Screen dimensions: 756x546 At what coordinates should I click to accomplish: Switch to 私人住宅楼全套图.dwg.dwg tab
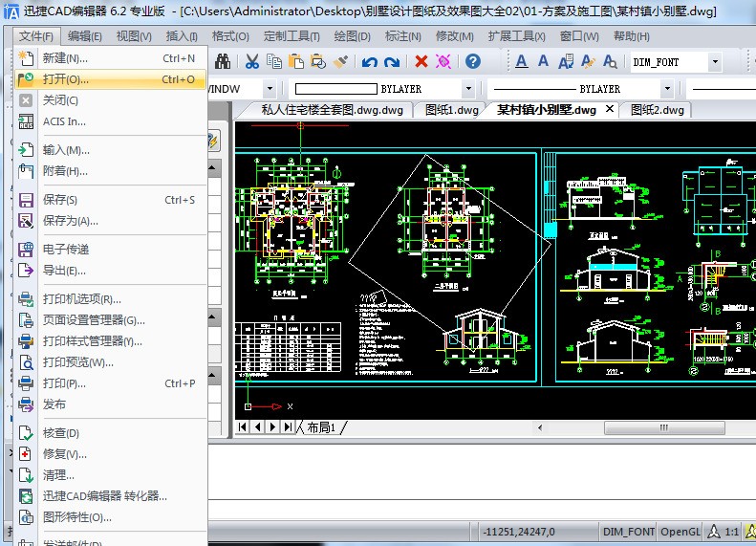[x=333, y=110]
